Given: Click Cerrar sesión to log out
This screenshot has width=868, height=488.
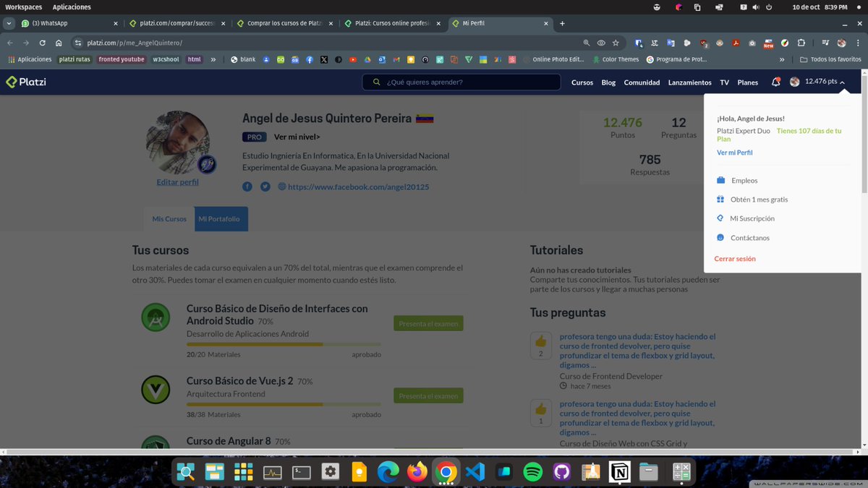Looking at the screenshot, I should pos(735,259).
